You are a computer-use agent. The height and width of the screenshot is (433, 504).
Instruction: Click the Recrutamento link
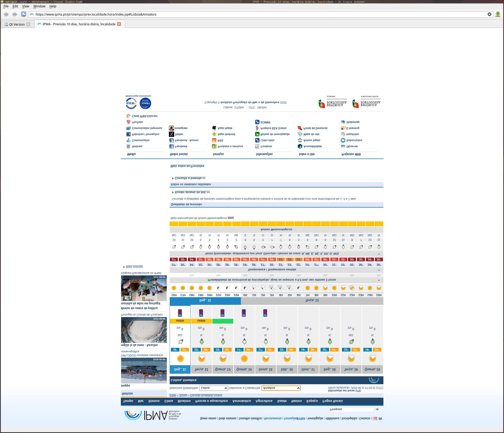coord(273,418)
